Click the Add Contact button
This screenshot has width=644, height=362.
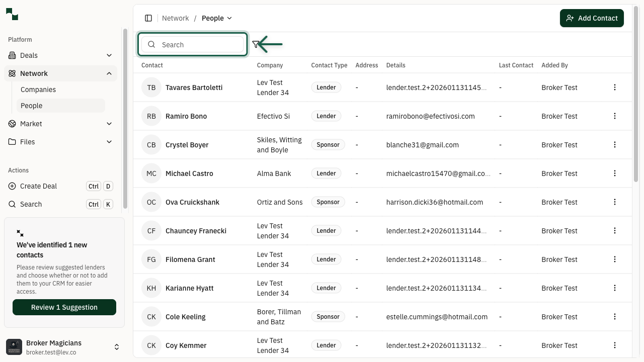coord(592,18)
